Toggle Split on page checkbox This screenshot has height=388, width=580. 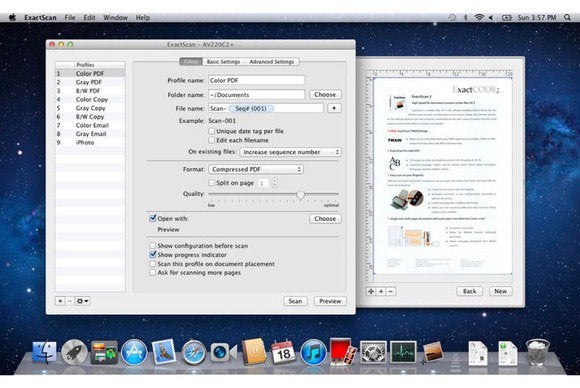pos(212,183)
